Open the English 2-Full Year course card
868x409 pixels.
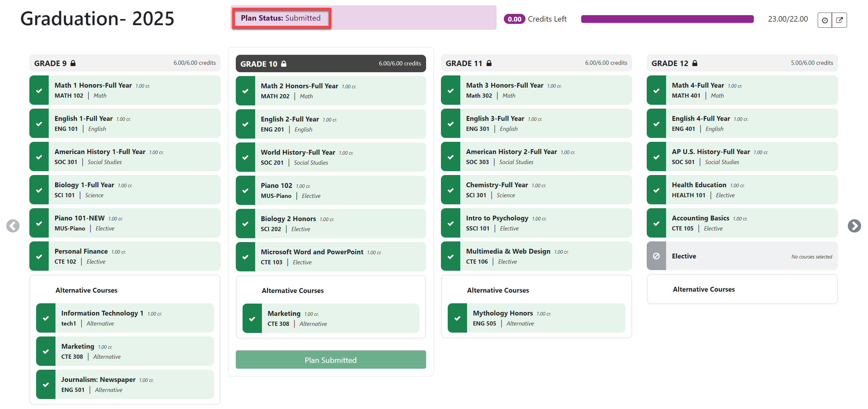click(331, 124)
